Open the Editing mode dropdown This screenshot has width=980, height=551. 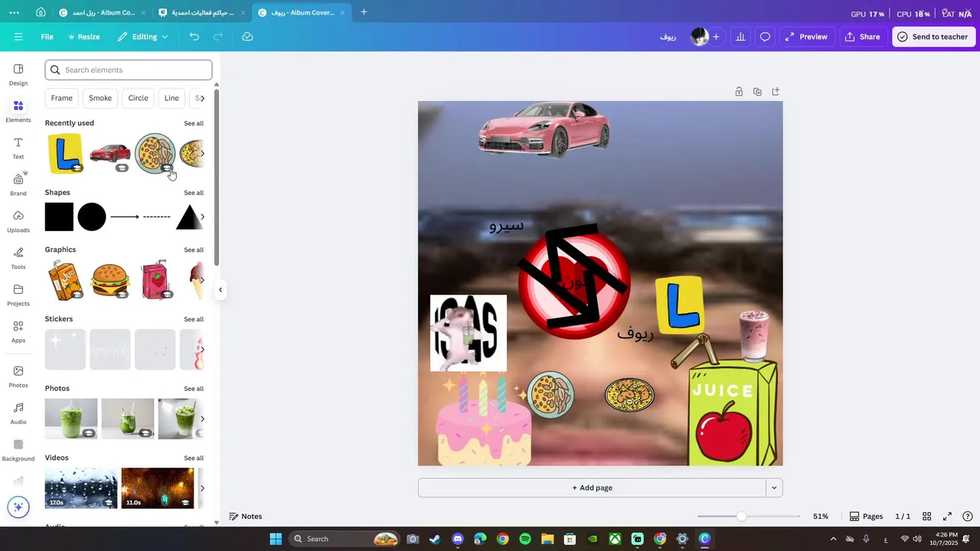coord(142,37)
